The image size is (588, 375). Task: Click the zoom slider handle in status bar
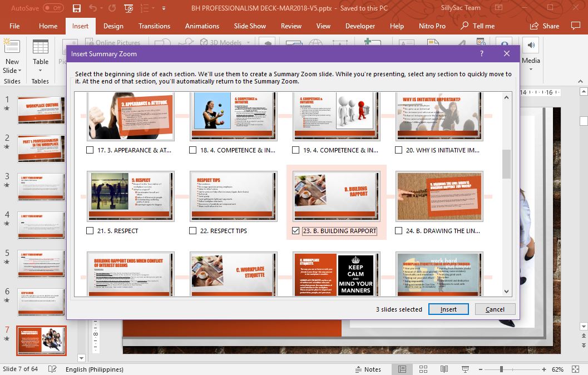pyautogui.click(x=501, y=369)
